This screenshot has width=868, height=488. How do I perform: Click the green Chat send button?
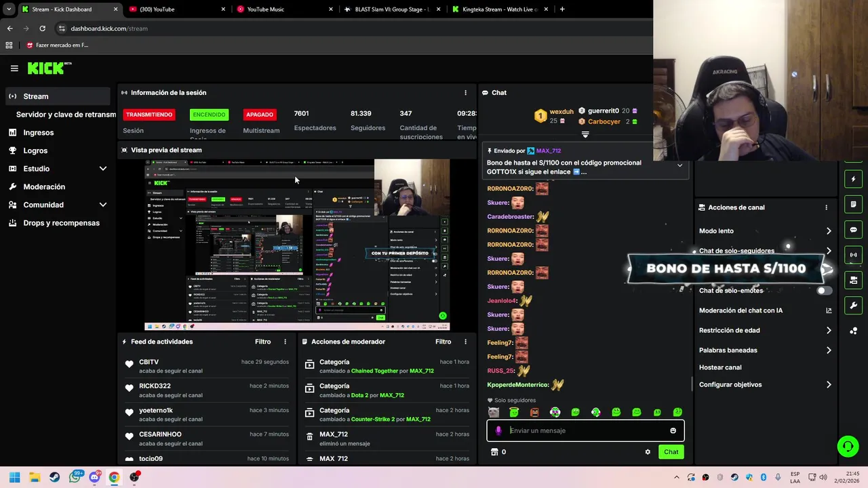click(x=671, y=452)
